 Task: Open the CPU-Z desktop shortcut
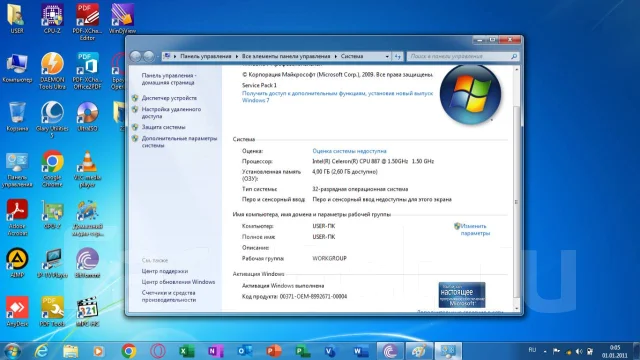coord(52,19)
